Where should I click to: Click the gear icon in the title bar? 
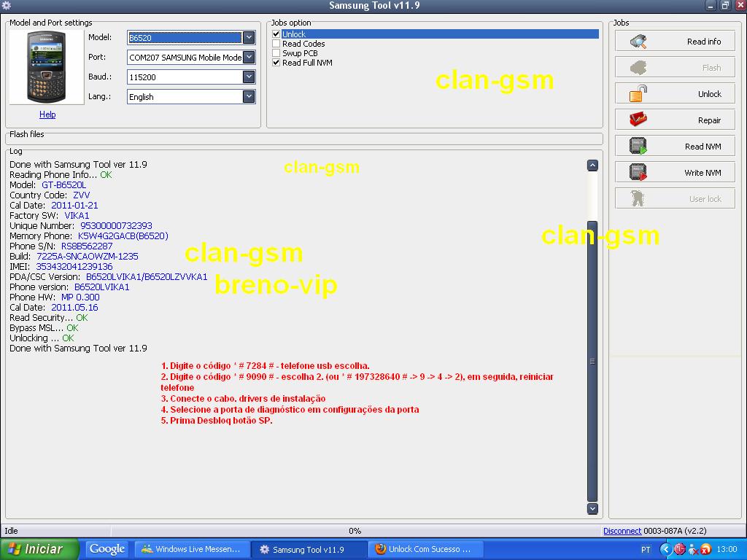(6, 5)
